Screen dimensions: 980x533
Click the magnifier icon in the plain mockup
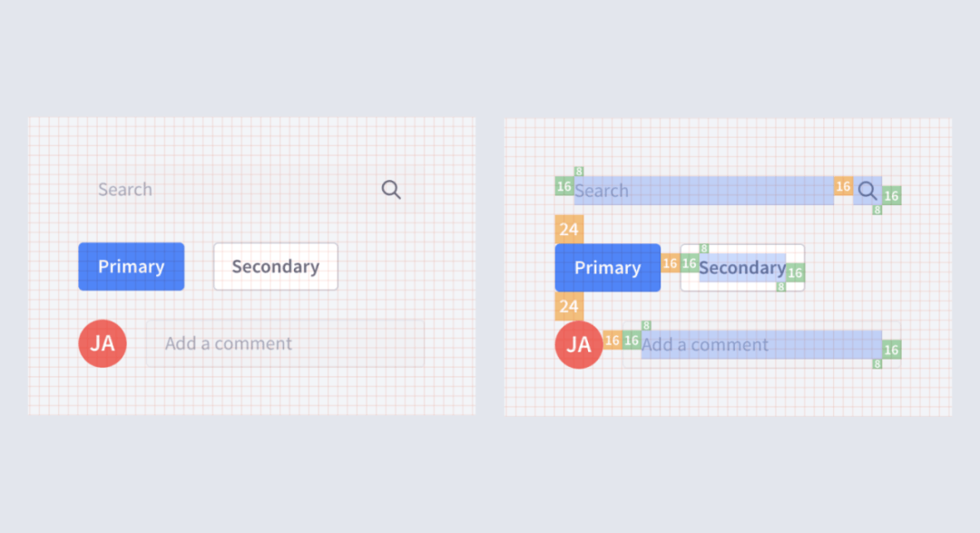click(x=391, y=190)
